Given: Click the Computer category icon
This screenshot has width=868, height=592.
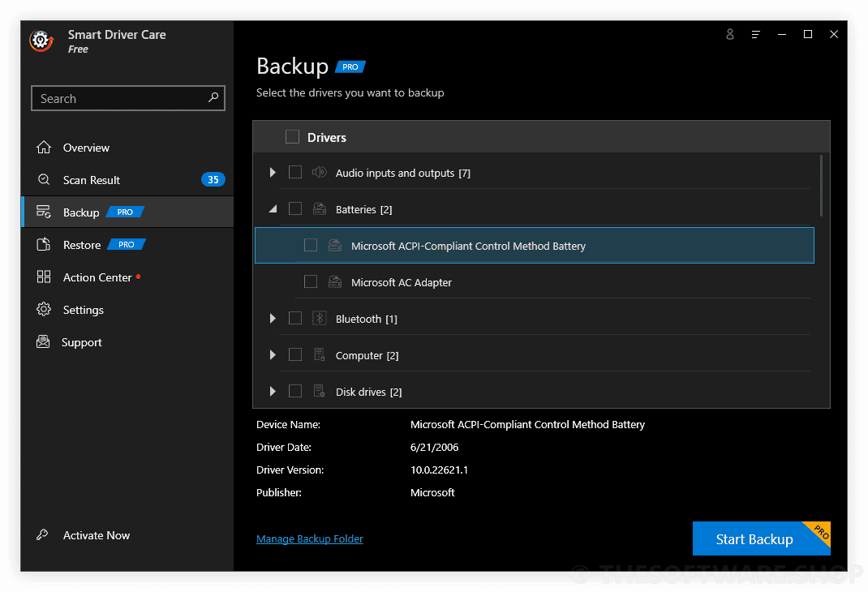Looking at the screenshot, I should pos(320,354).
